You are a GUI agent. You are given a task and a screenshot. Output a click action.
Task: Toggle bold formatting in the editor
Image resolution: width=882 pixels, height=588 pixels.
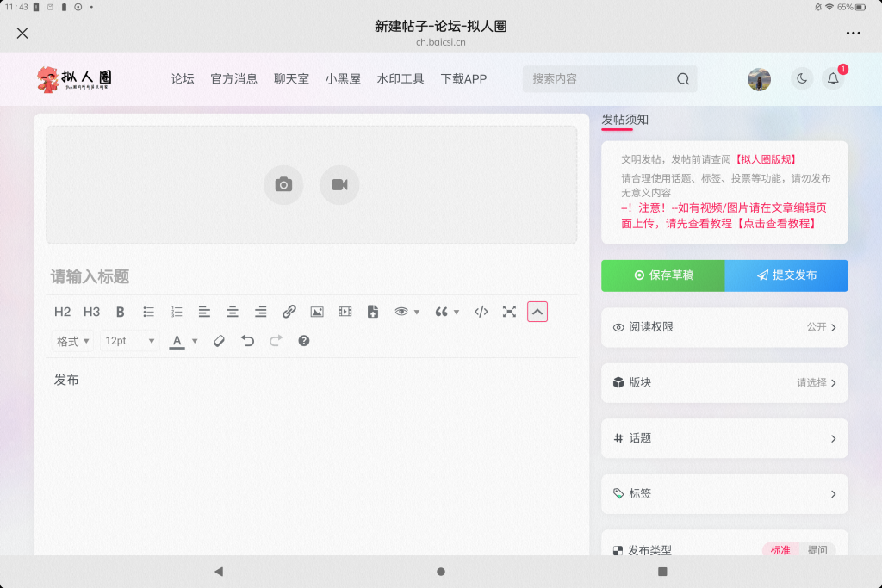point(121,312)
